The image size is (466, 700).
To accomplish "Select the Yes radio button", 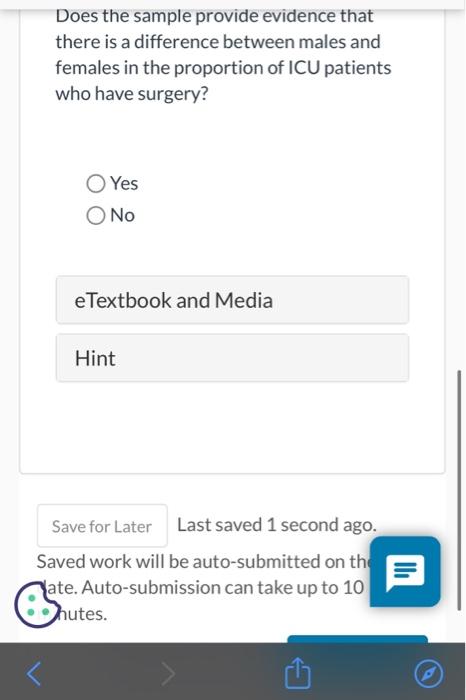I will pos(96,183).
